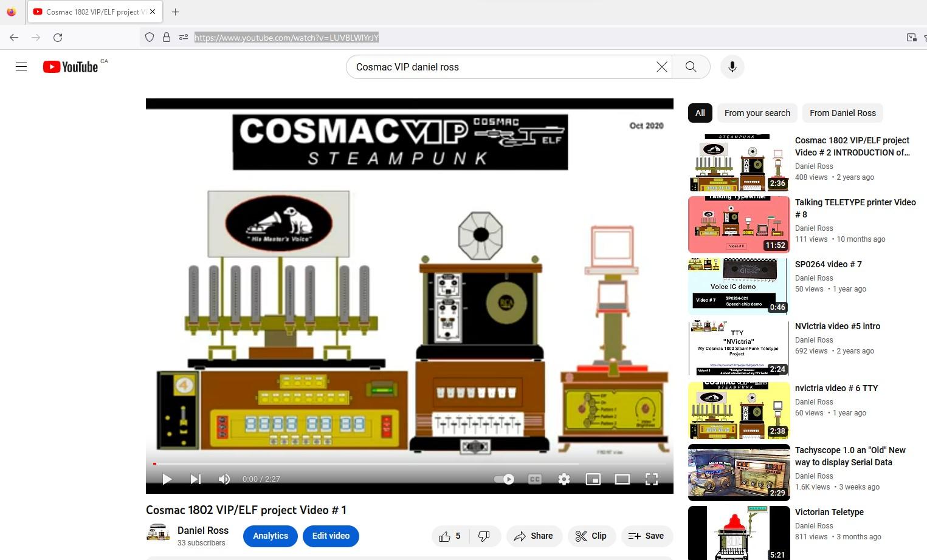
Task: Select the Cosmac 1802 VIP/ELF browser tab
Action: click(95, 12)
